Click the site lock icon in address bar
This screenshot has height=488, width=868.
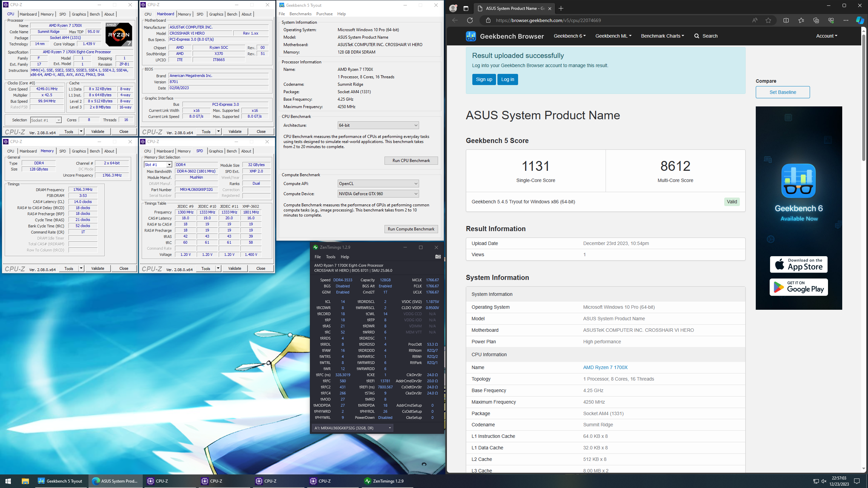(x=488, y=20)
